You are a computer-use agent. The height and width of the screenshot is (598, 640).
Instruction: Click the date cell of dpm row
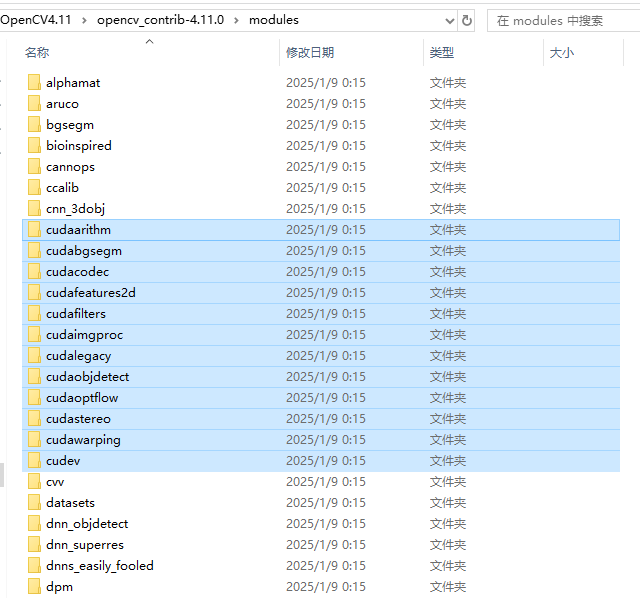pyautogui.click(x=326, y=587)
